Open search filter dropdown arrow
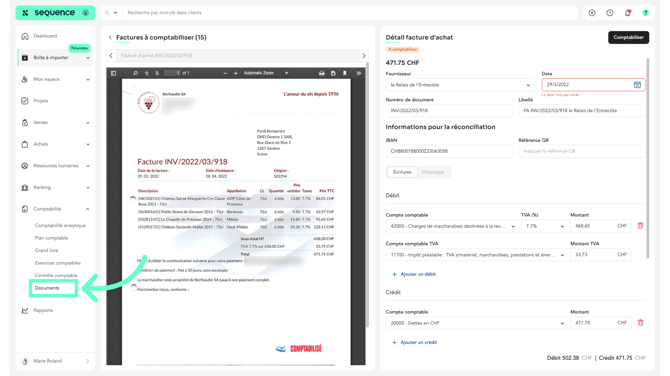The height and width of the screenshot is (376, 670). pos(115,13)
